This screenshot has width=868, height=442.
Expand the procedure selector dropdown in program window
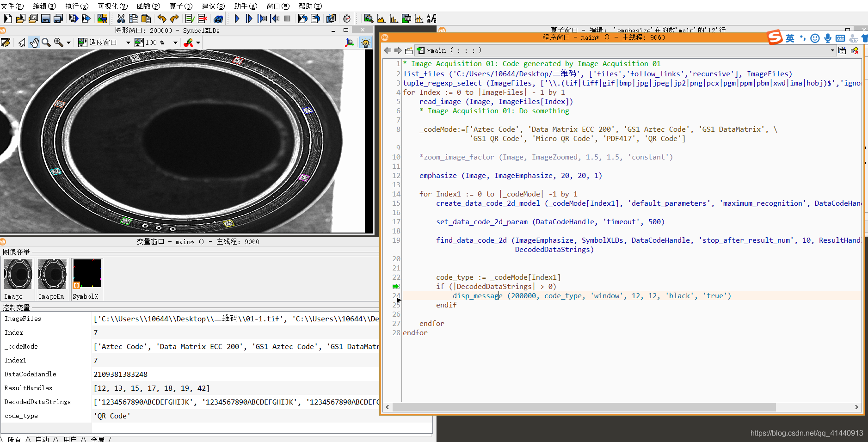click(x=832, y=50)
